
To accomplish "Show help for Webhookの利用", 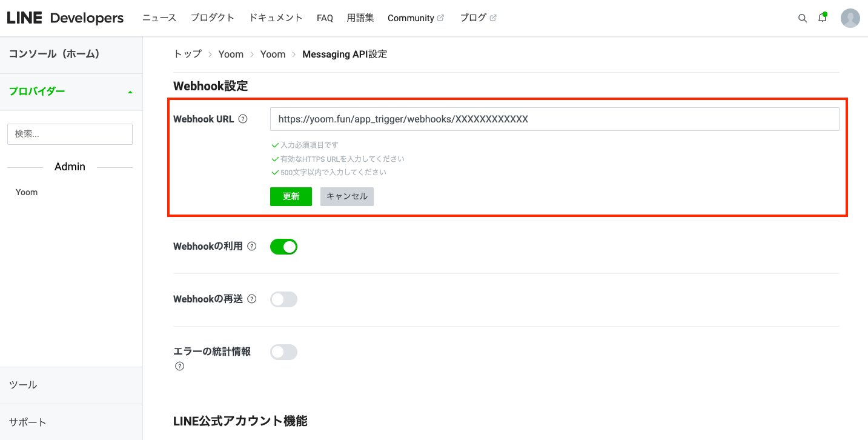I will 252,246.
